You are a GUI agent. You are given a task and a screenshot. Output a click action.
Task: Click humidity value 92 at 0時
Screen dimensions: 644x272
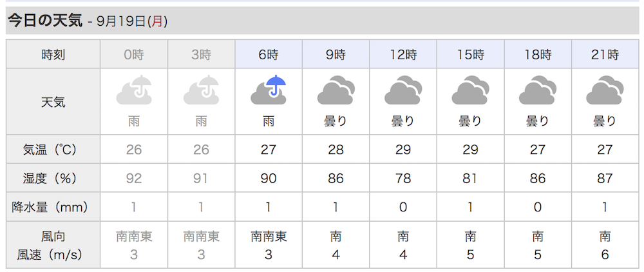click(134, 179)
